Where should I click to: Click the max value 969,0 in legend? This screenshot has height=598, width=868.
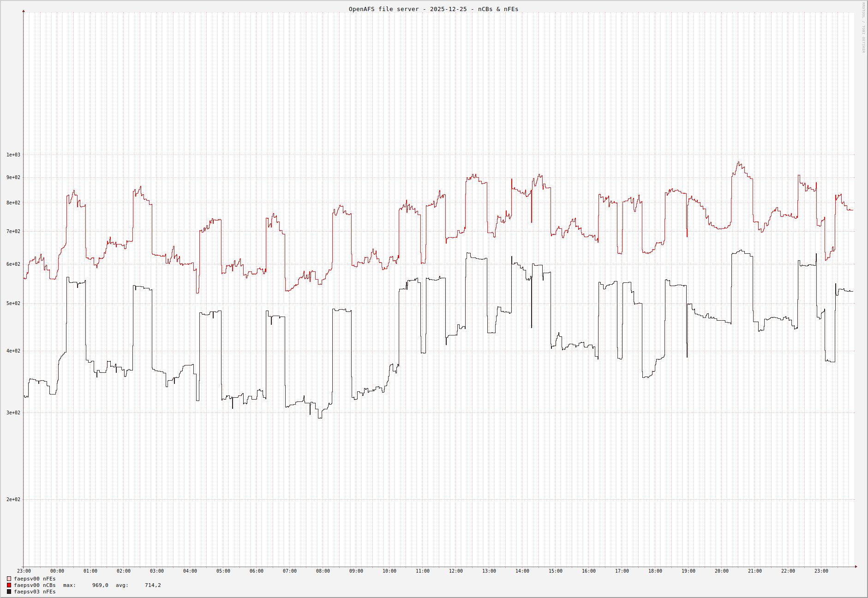point(100,585)
